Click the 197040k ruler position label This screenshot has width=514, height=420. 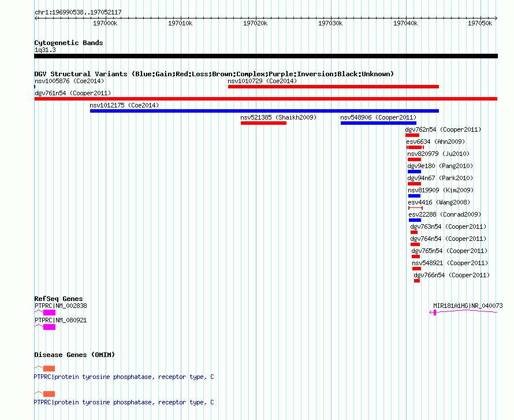coord(405,23)
